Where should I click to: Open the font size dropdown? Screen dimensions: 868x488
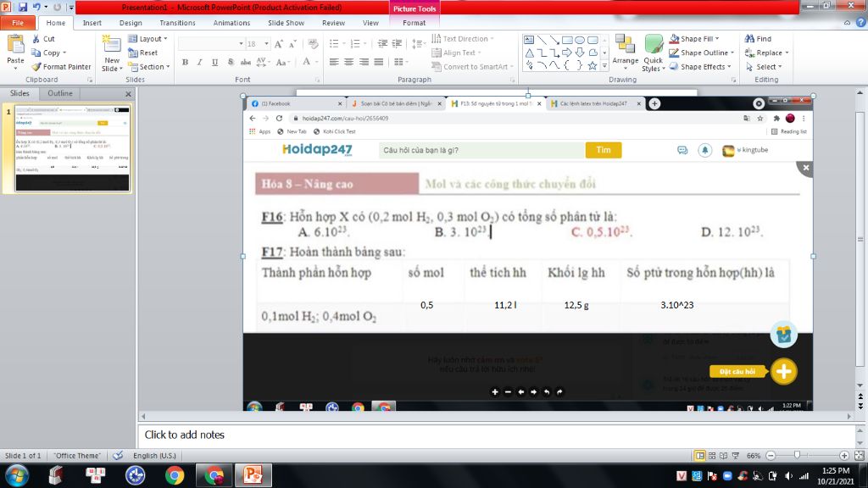coord(266,44)
